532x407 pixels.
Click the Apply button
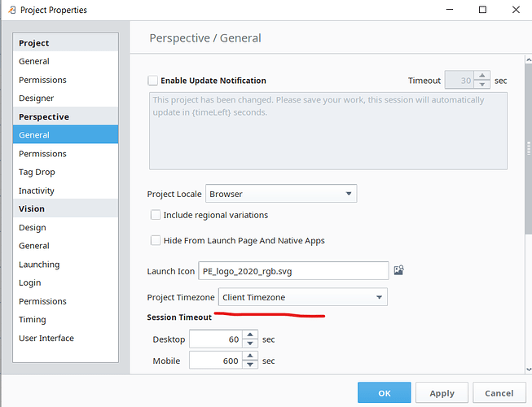442,393
